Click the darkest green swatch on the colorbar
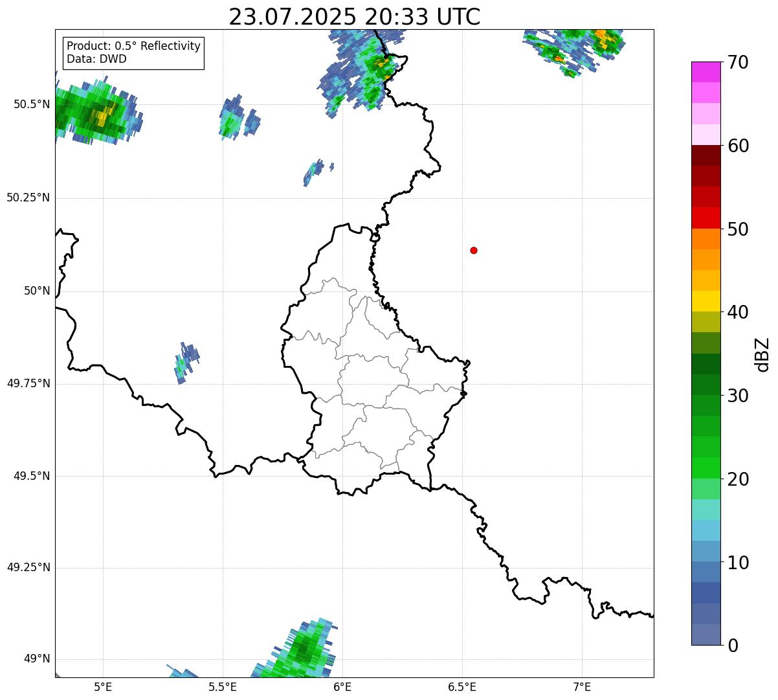This screenshot has width=778, height=700. click(x=706, y=364)
